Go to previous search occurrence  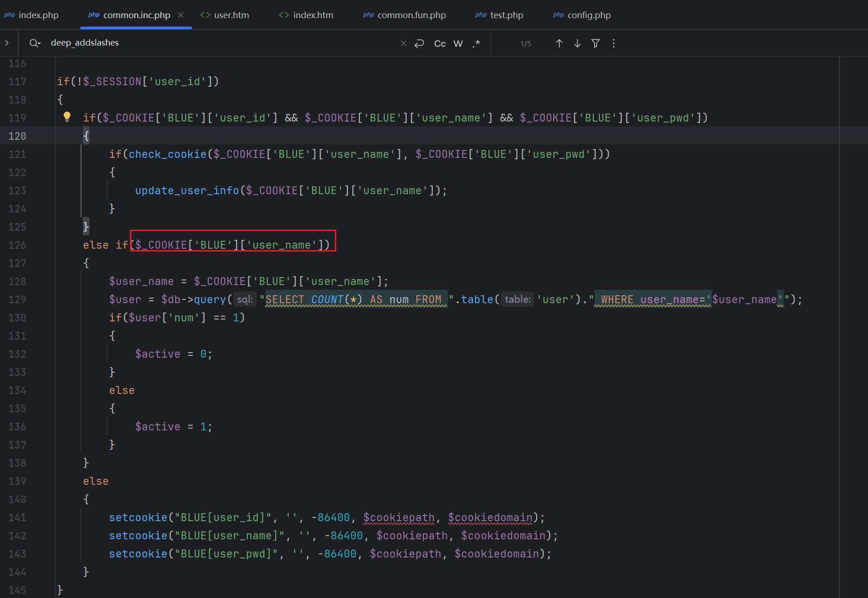pos(559,43)
